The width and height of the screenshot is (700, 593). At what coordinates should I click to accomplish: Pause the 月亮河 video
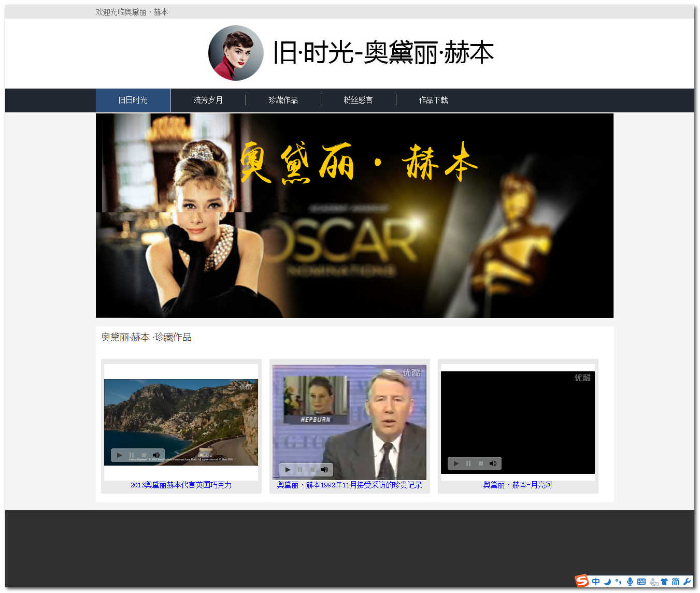click(x=468, y=464)
